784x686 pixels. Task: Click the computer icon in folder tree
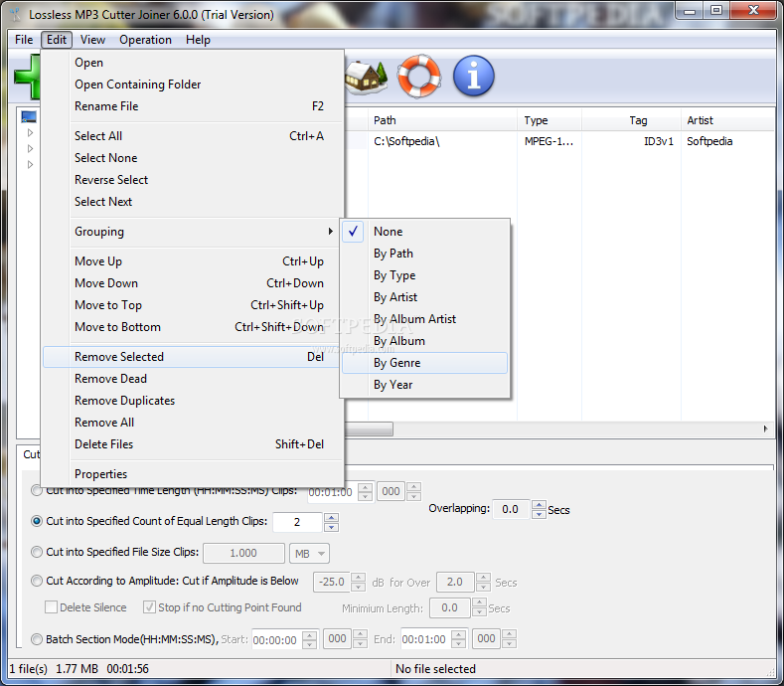pyautogui.click(x=29, y=116)
